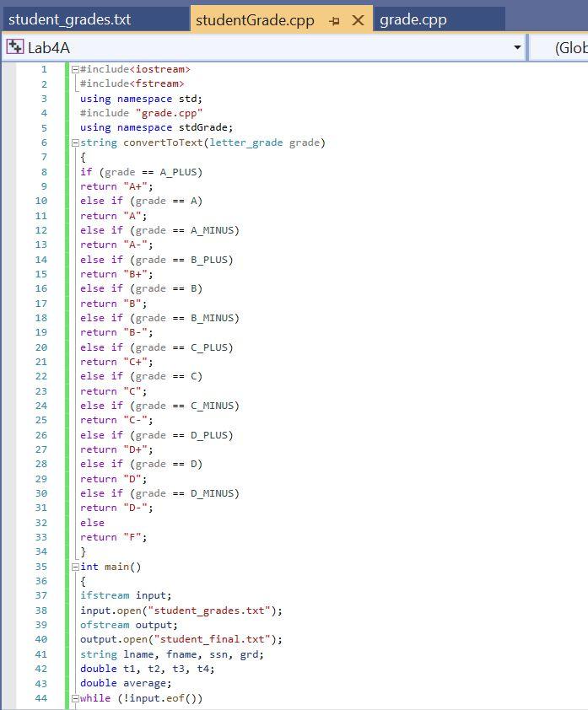Click the return "B+" string
Screen dimensions: 588x710
click(x=135, y=274)
